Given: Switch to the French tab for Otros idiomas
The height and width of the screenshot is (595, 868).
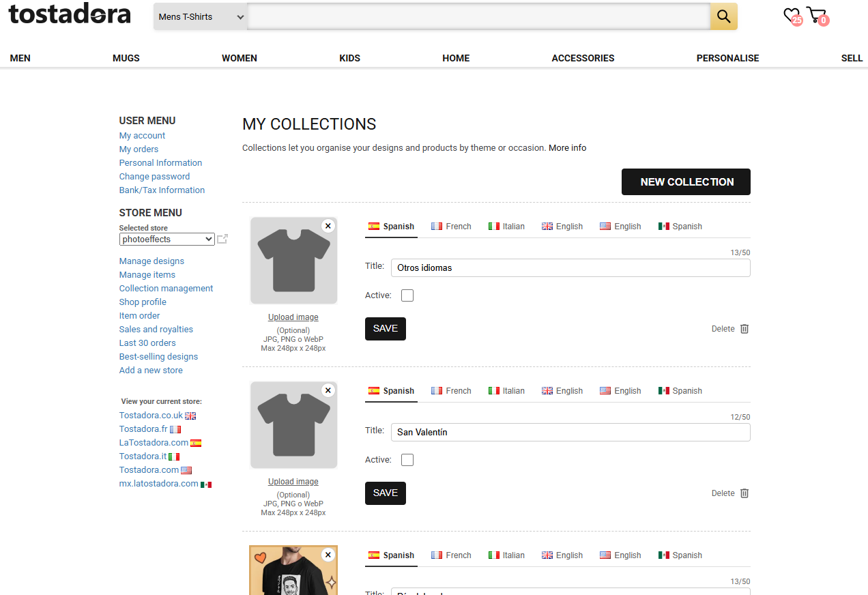Looking at the screenshot, I should pyautogui.click(x=451, y=226).
